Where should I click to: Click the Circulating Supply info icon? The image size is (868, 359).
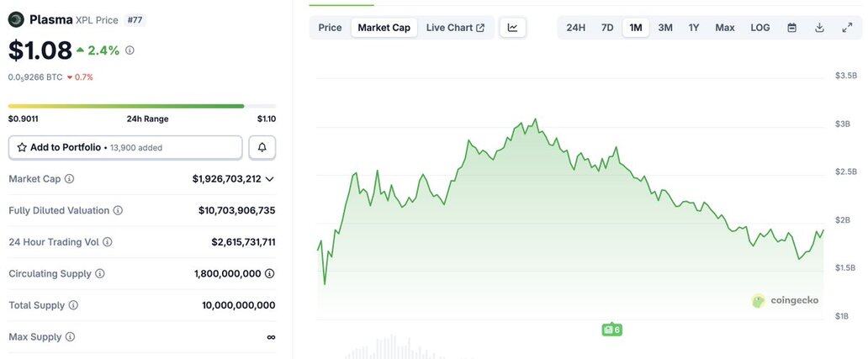pyautogui.click(x=100, y=274)
